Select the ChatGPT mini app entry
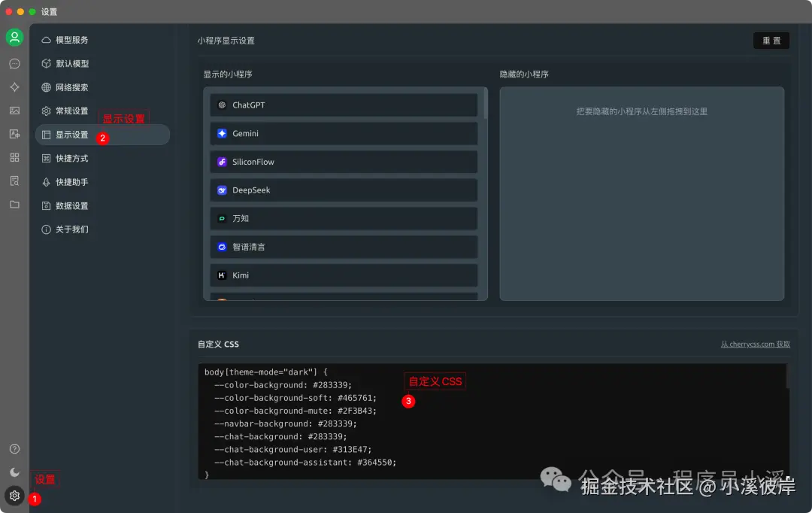 344,105
